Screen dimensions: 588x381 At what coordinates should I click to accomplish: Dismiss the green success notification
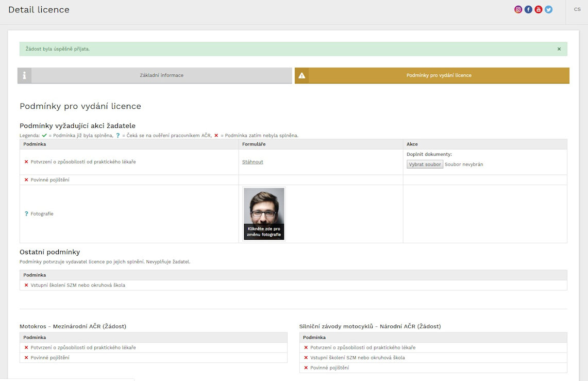point(559,49)
